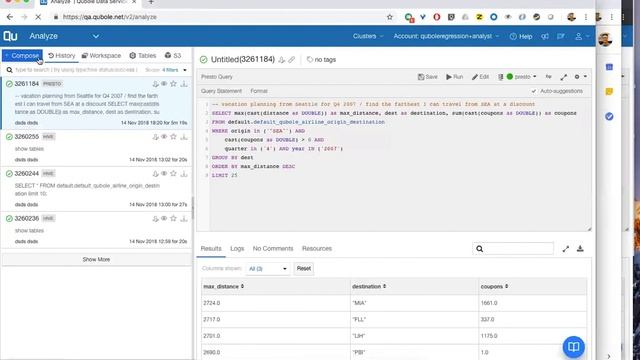Download the query results
Viewport: 640px width, 360px height.
pos(580,249)
